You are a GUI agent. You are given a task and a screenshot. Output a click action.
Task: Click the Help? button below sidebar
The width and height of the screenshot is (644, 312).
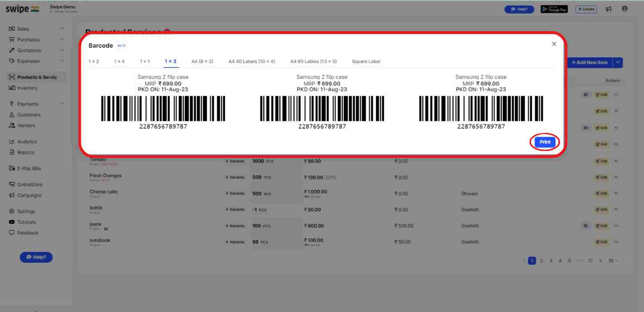36,257
